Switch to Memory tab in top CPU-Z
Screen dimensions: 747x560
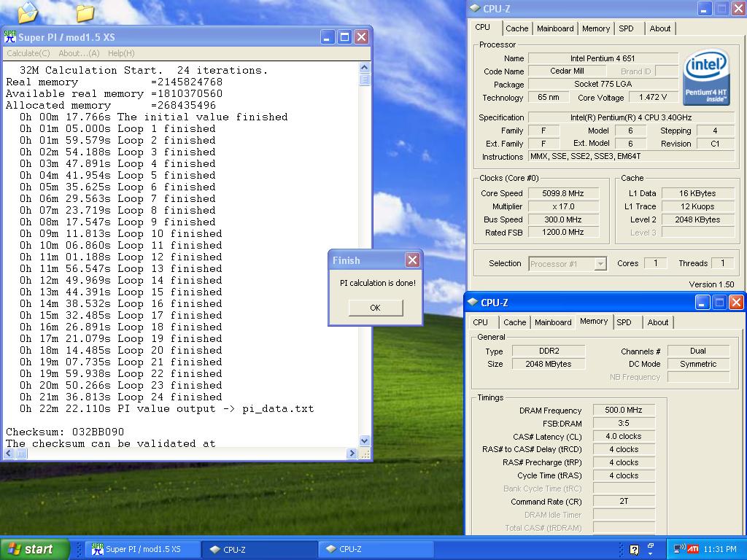596,28
